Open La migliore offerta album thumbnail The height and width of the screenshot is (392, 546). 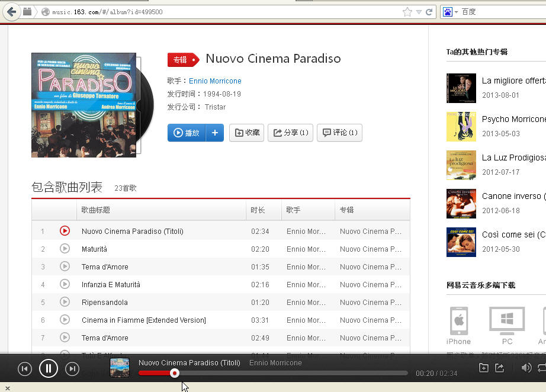pos(461,88)
